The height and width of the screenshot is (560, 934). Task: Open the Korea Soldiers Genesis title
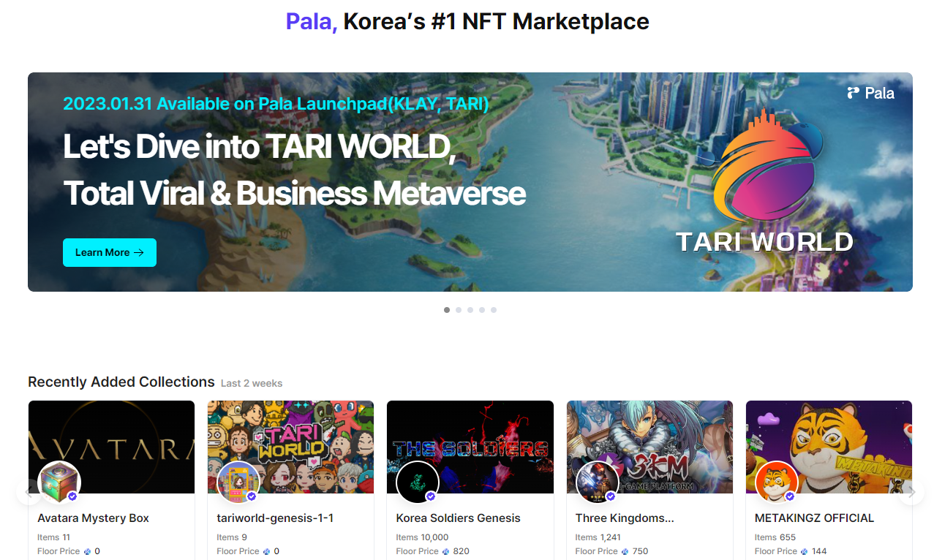(x=458, y=518)
